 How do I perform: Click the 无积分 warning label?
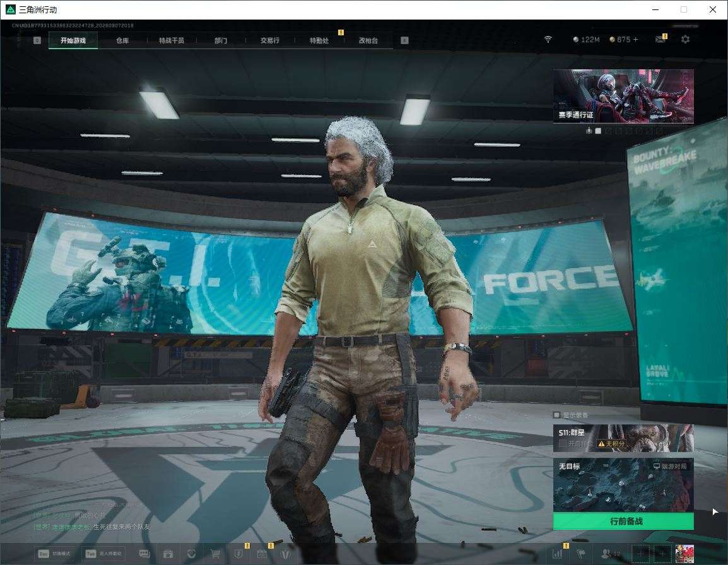point(611,444)
